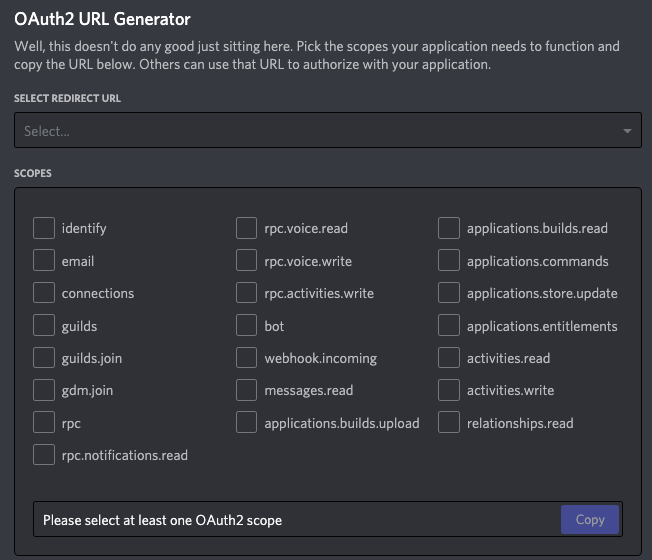Tick the connections scope checkbox
The image size is (652, 560).
point(44,294)
